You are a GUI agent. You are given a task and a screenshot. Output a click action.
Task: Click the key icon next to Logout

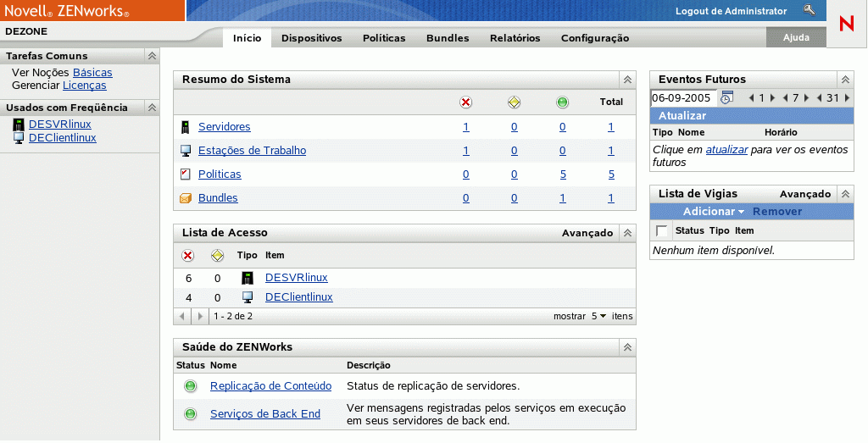point(809,10)
